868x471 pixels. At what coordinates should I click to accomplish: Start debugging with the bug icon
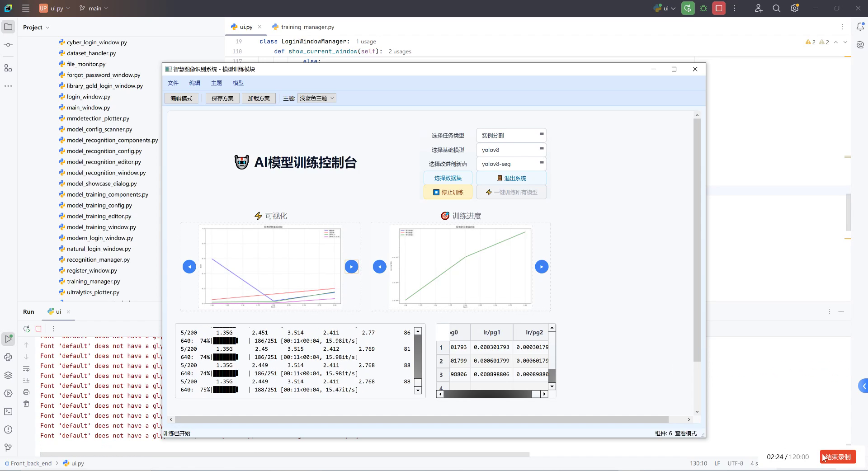[703, 8]
